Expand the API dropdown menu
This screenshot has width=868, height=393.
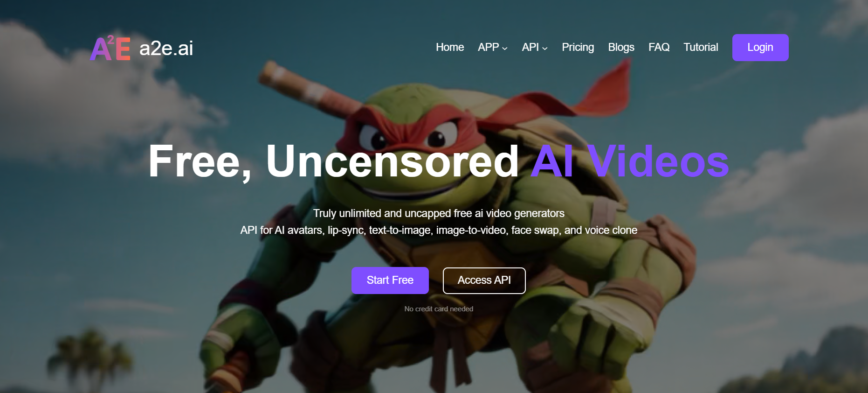click(535, 47)
